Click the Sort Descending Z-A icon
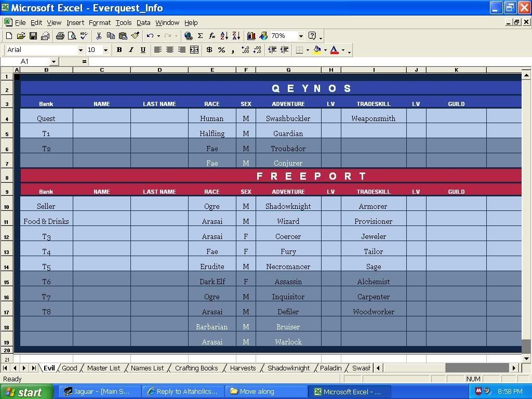Screen dimensions: 532x399 (236, 36)
